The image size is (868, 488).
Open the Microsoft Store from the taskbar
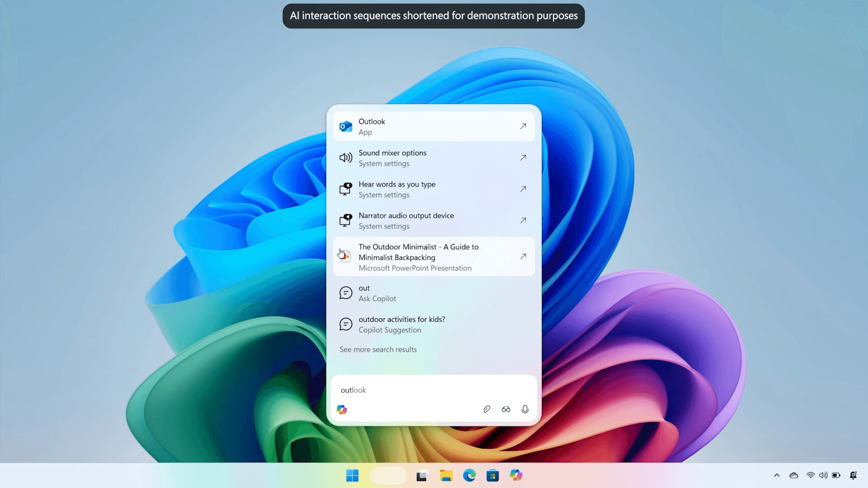(x=492, y=475)
